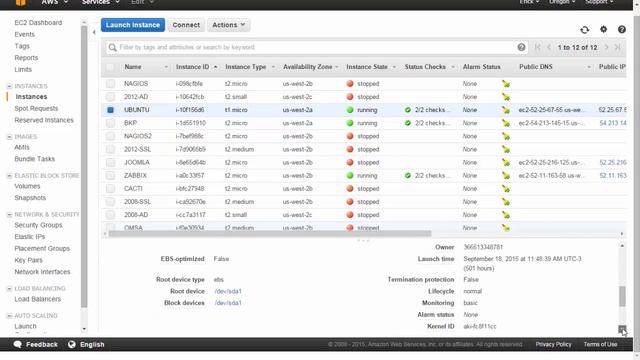Click the alarm icon for NAGIOS2 row
The width and height of the screenshot is (640, 360).
pyautogui.click(x=506, y=136)
